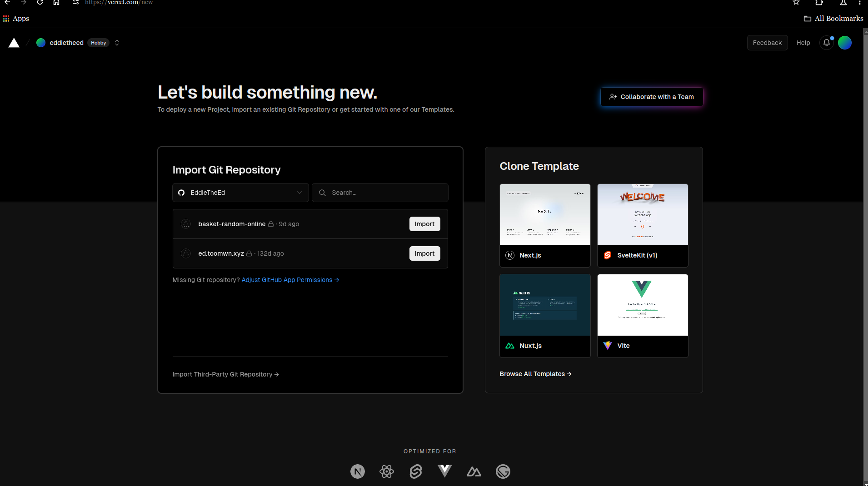This screenshot has height=486, width=868.
Task: Click Collaborate with a Team
Action: pyautogui.click(x=651, y=97)
